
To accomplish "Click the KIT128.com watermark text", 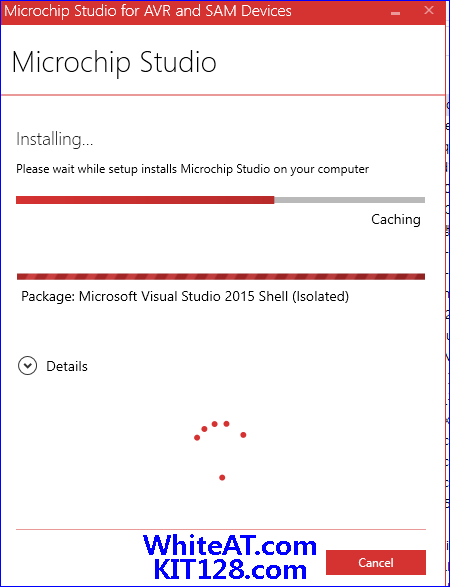I will [231, 570].
